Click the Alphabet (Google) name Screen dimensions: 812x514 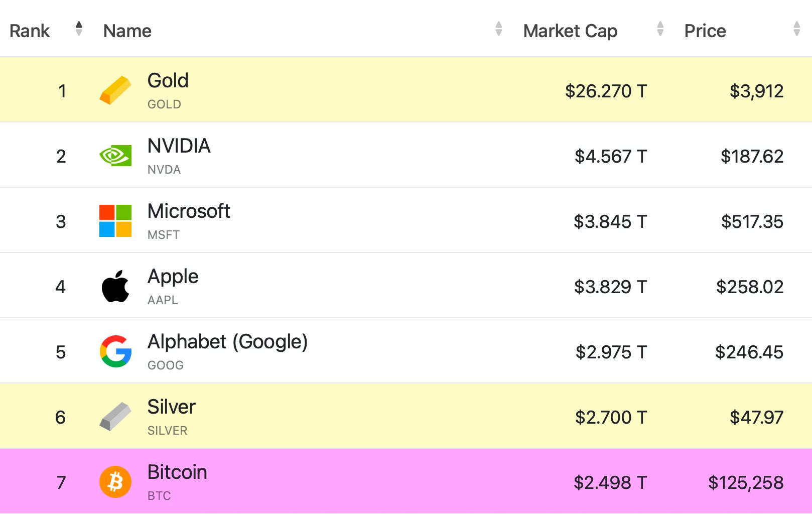coord(227,341)
